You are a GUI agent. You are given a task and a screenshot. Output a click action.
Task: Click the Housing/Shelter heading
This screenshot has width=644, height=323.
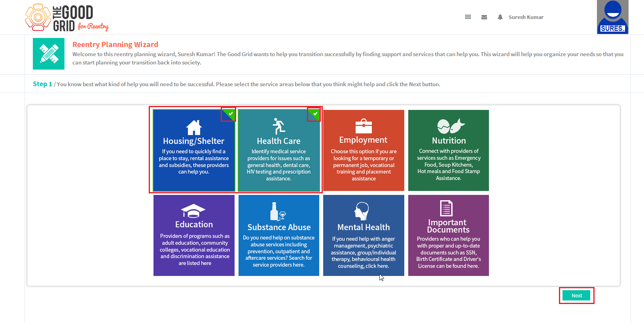[x=193, y=141]
